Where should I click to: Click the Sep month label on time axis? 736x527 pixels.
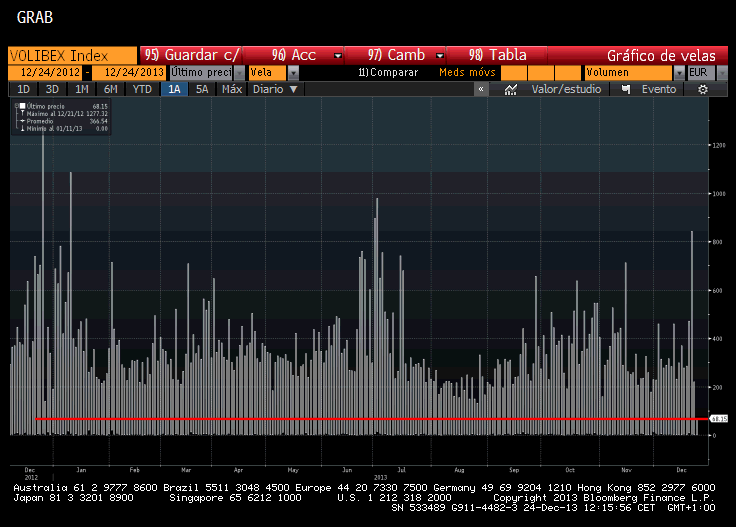(x=514, y=470)
